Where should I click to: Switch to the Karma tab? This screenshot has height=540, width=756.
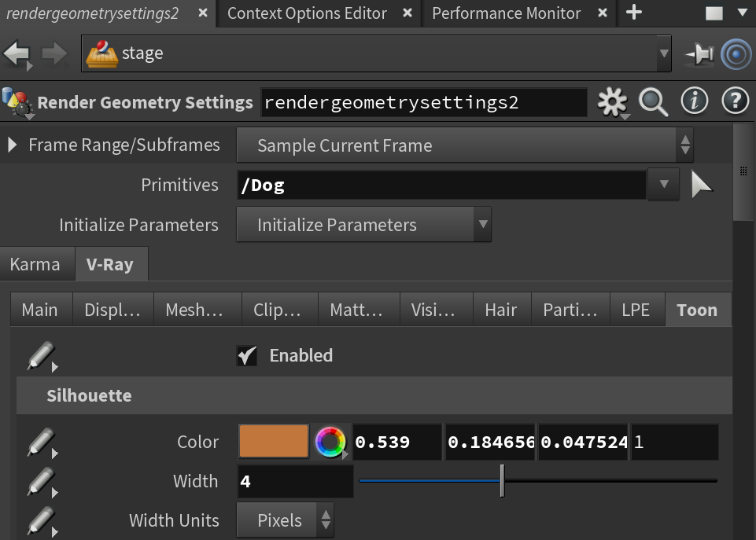point(35,264)
